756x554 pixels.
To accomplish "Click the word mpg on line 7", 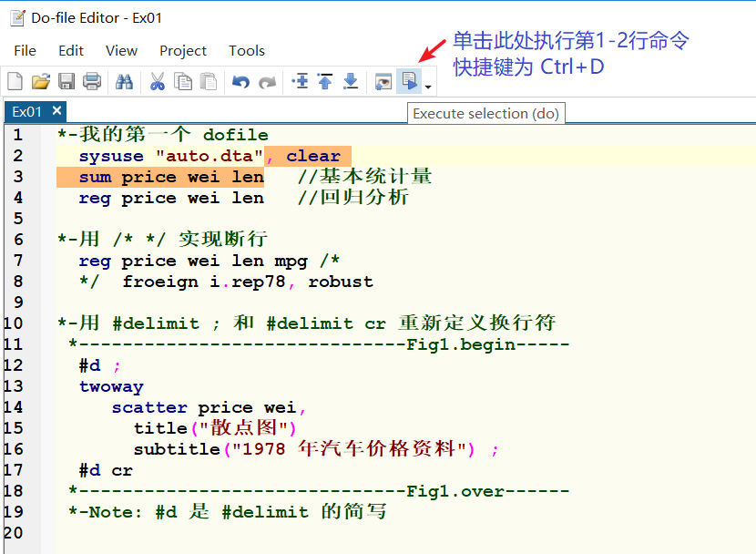I will [x=291, y=262].
